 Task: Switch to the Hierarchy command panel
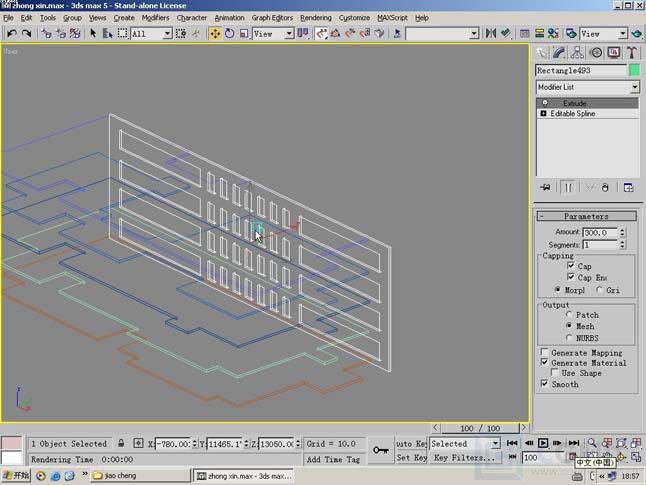578,53
